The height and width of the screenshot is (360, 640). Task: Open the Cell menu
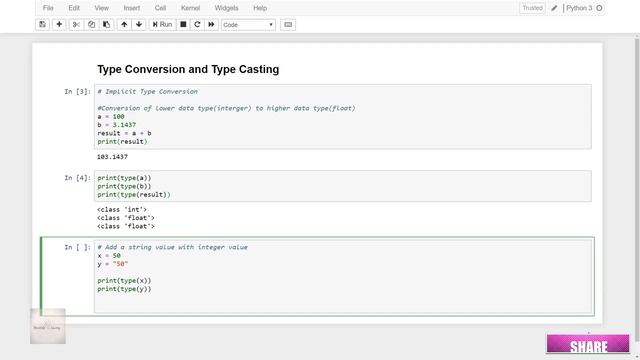tap(160, 8)
